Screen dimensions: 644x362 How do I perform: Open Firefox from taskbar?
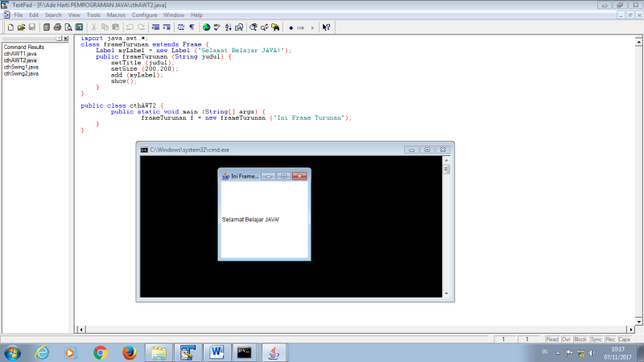[130, 352]
